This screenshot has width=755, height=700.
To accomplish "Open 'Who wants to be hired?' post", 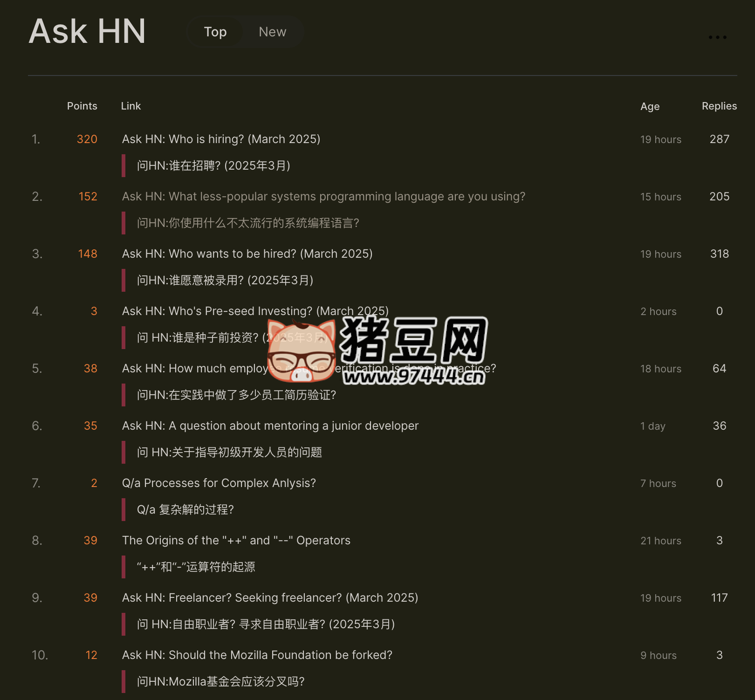I will click(247, 254).
